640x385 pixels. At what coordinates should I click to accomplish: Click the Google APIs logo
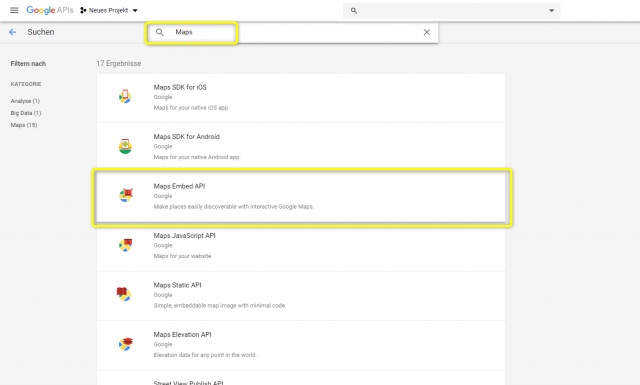[50, 10]
